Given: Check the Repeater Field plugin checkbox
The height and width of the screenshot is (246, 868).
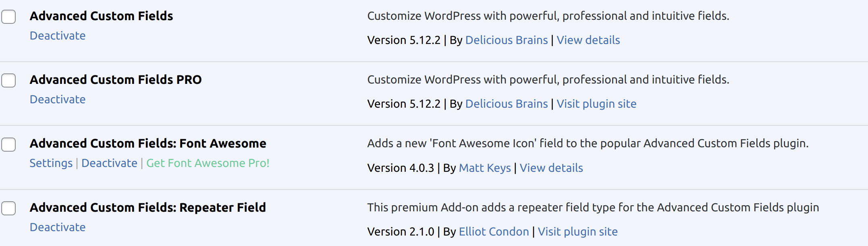Looking at the screenshot, I should point(8,208).
